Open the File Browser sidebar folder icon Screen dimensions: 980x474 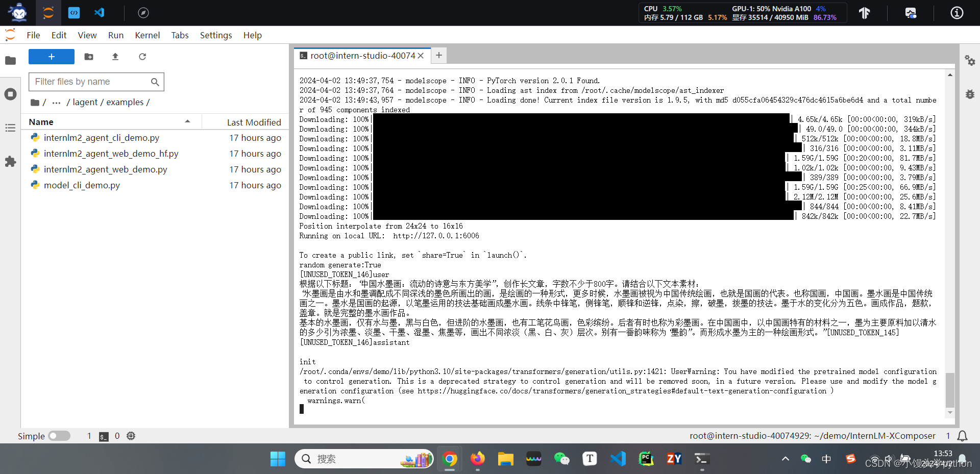pos(10,61)
